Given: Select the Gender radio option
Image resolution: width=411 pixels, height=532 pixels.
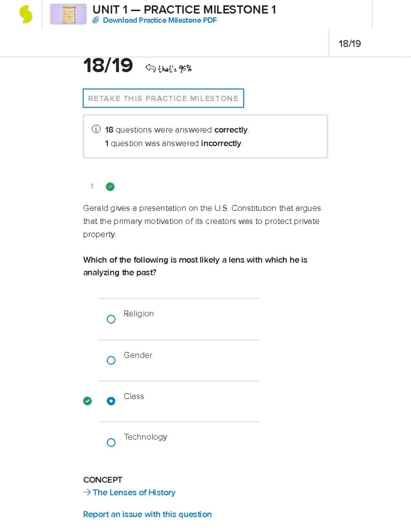Looking at the screenshot, I should [111, 360].
